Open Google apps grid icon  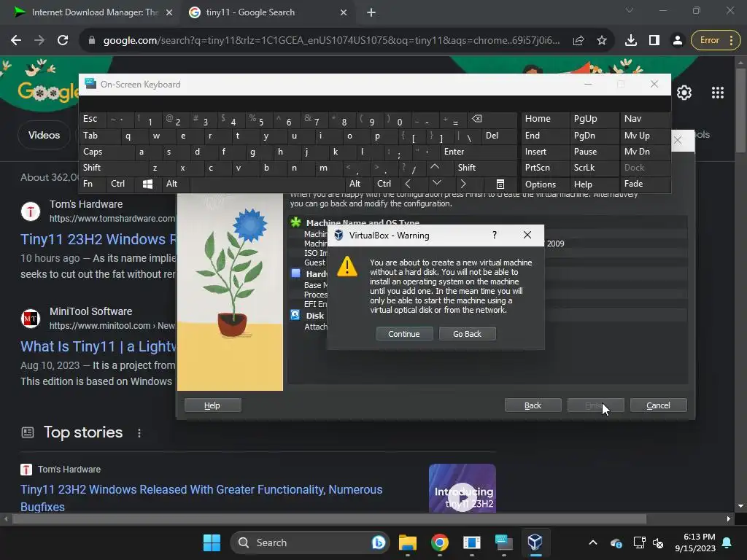point(718,93)
